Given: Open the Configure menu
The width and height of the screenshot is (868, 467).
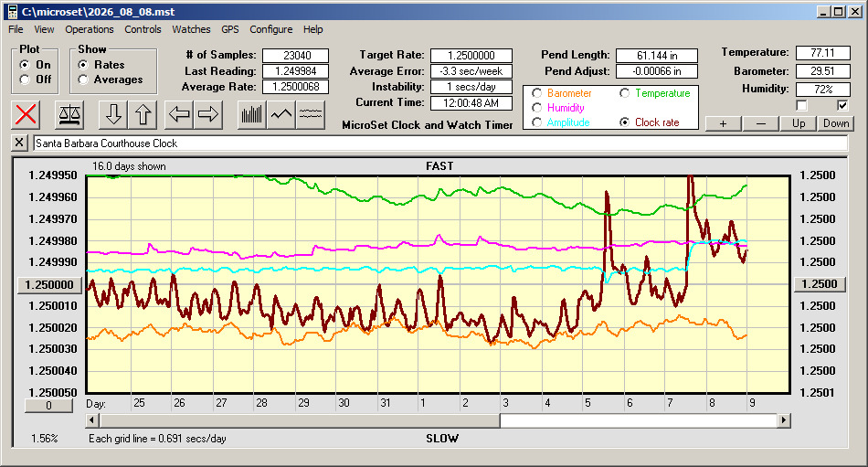Looking at the screenshot, I should (x=270, y=29).
